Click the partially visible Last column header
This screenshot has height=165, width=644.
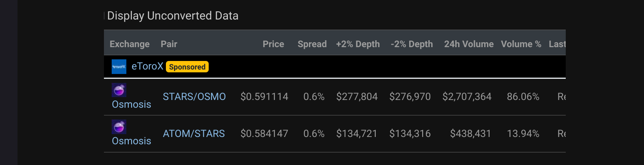point(557,44)
